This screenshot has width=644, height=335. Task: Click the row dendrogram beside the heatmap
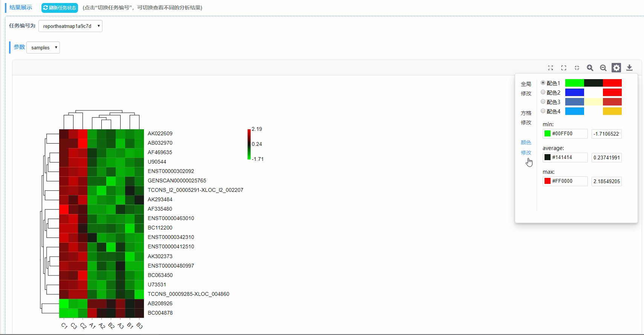(x=50, y=223)
